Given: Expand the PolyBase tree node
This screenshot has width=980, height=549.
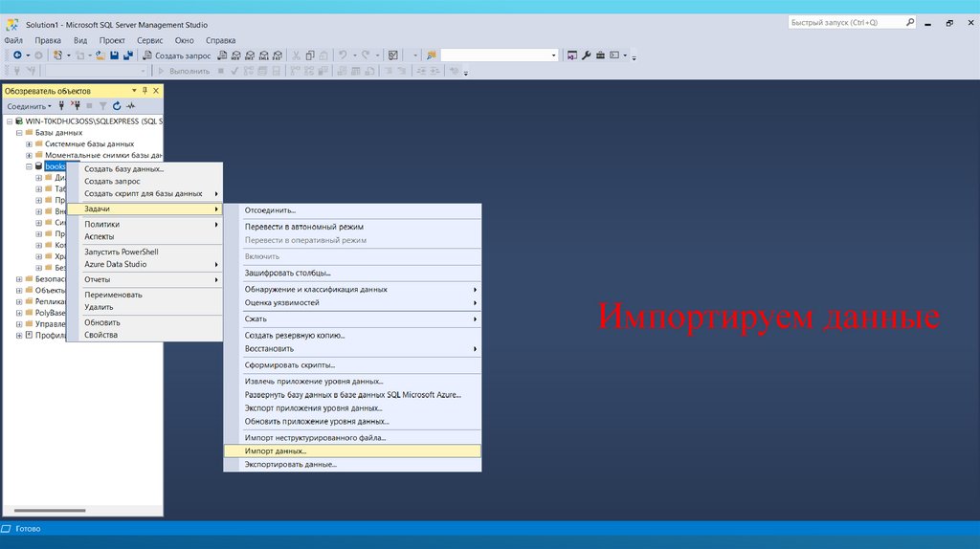Looking at the screenshot, I should tap(19, 313).
